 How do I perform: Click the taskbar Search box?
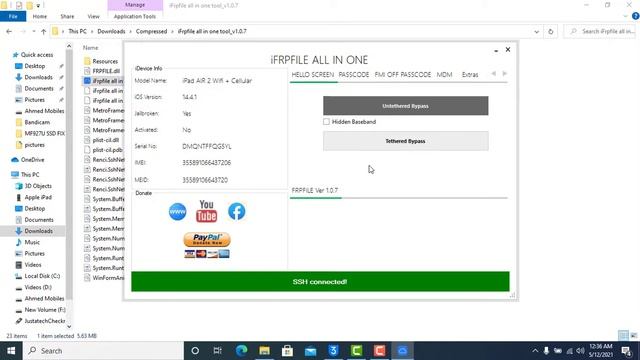pyautogui.click(x=103, y=351)
